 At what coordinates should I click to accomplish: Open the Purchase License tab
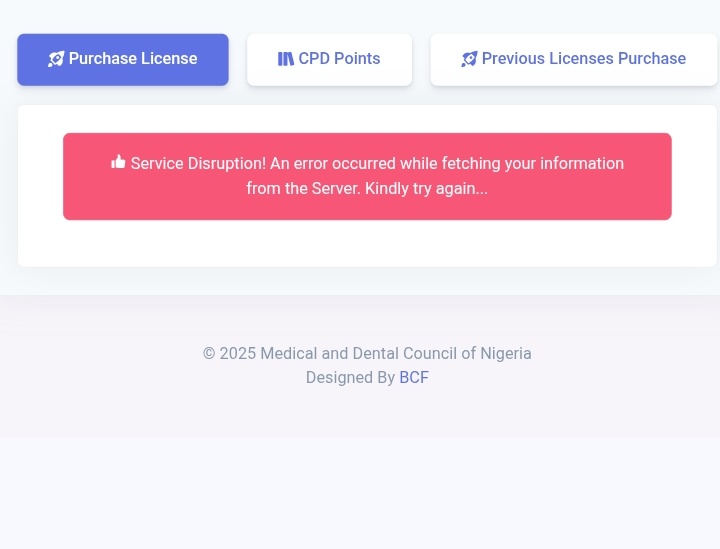click(x=123, y=60)
